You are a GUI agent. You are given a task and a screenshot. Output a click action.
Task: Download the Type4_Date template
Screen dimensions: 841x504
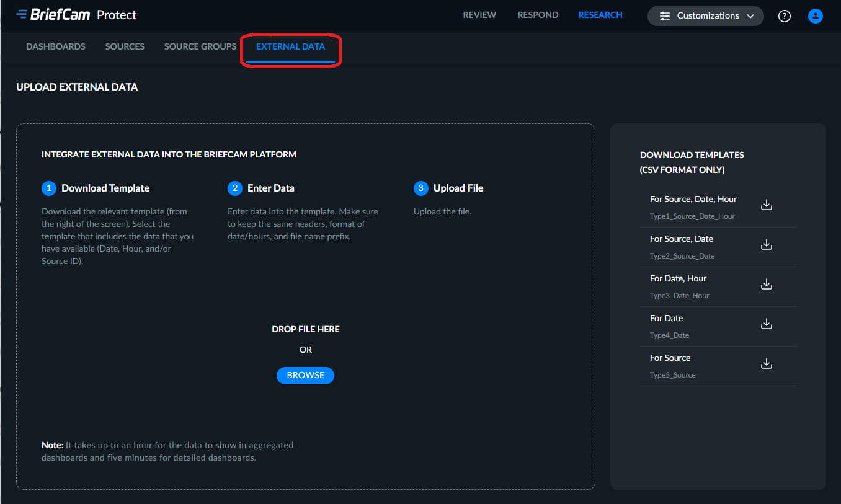tap(767, 324)
